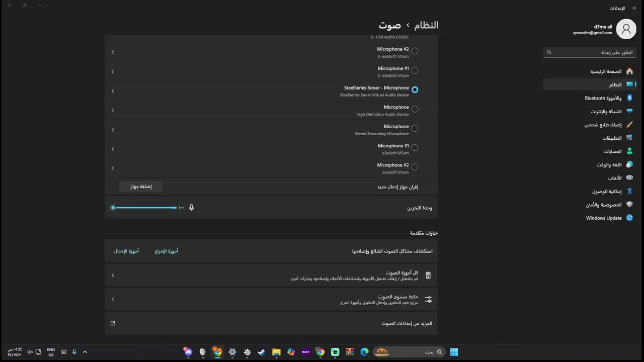Click the magnifier icon in settings search
Image resolution: width=644 pixels, height=362 pixels.
point(549,52)
